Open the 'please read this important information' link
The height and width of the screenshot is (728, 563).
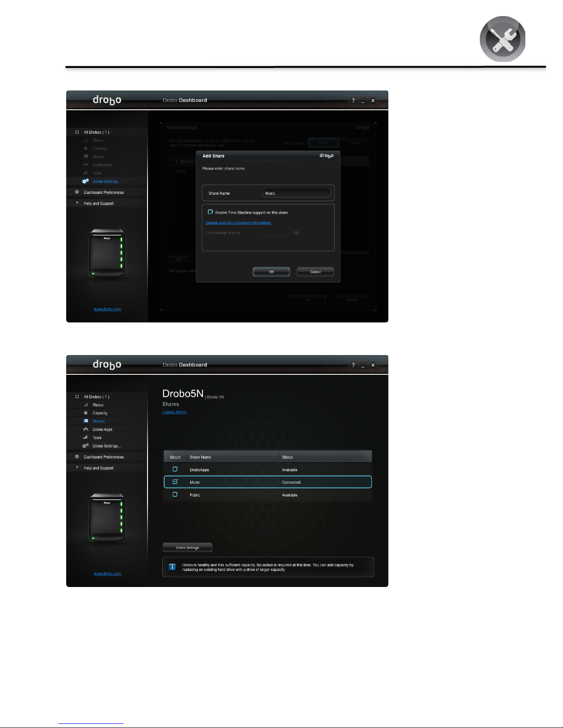(238, 223)
